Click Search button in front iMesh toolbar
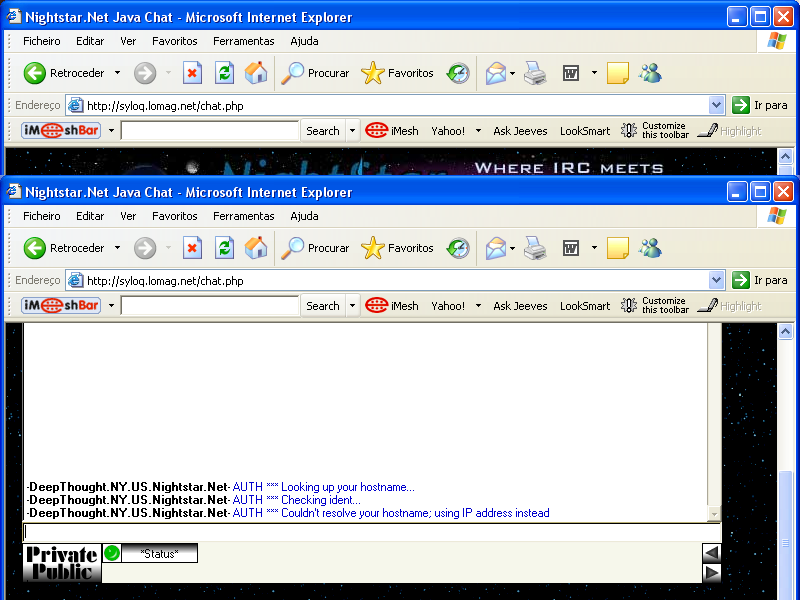The width and height of the screenshot is (800, 600). point(323,306)
